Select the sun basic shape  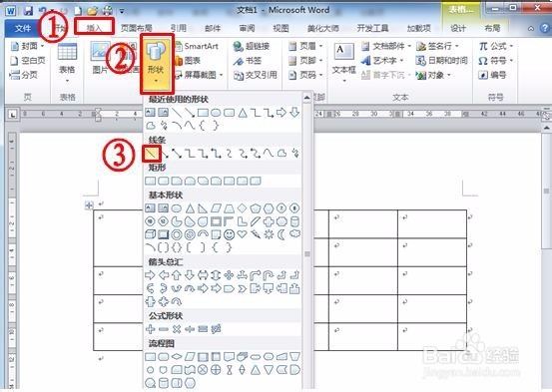[x=269, y=234]
